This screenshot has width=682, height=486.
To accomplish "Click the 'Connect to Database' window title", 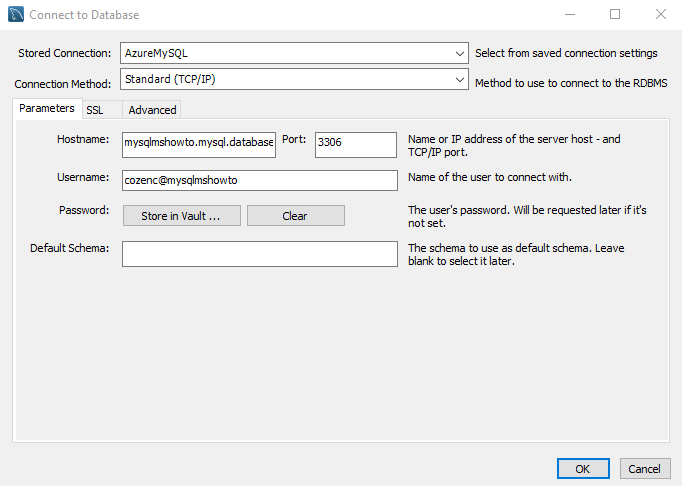I will pos(84,15).
